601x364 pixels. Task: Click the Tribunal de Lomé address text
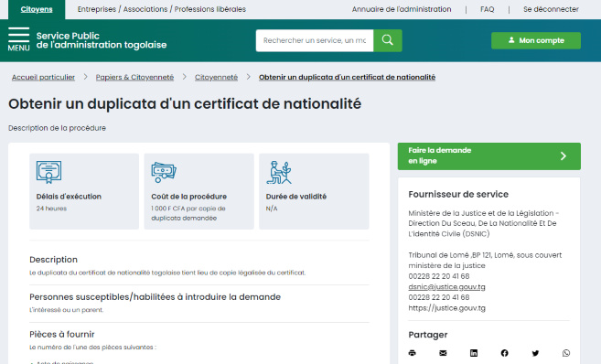click(x=485, y=260)
